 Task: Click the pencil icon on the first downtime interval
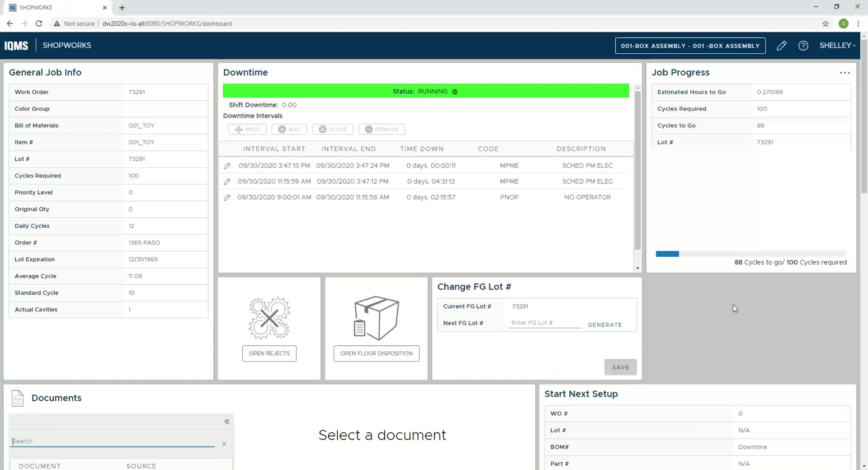tap(227, 165)
